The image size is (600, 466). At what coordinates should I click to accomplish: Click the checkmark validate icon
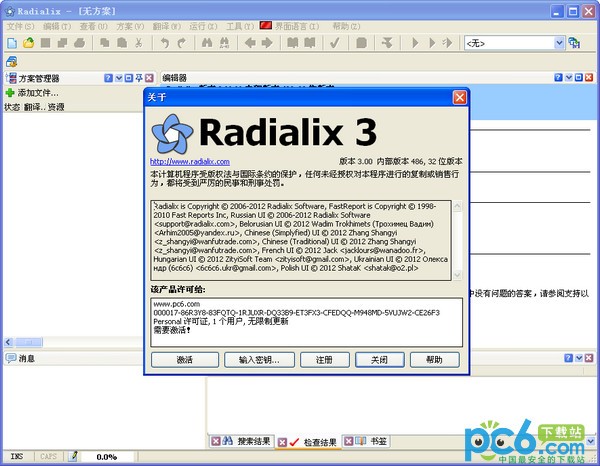click(335, 42)
